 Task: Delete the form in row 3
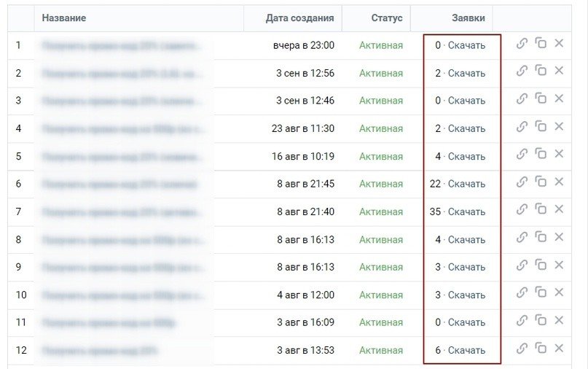[559, 99]
